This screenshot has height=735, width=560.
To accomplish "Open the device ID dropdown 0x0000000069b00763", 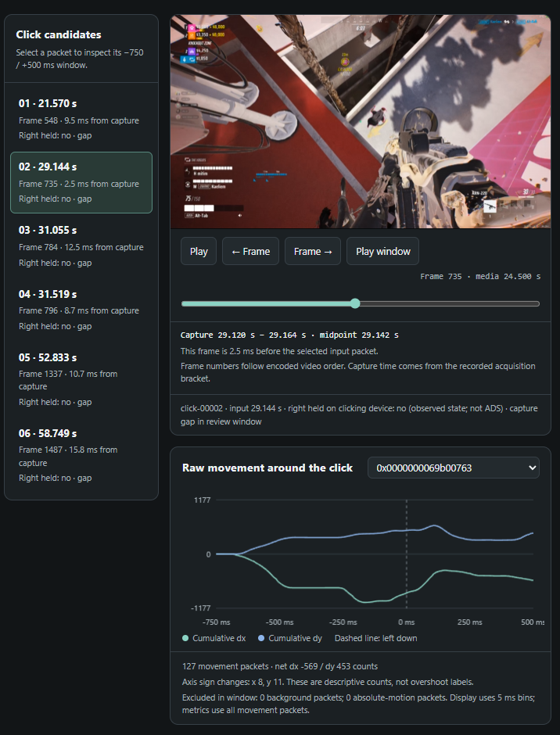I will [454, 468].
